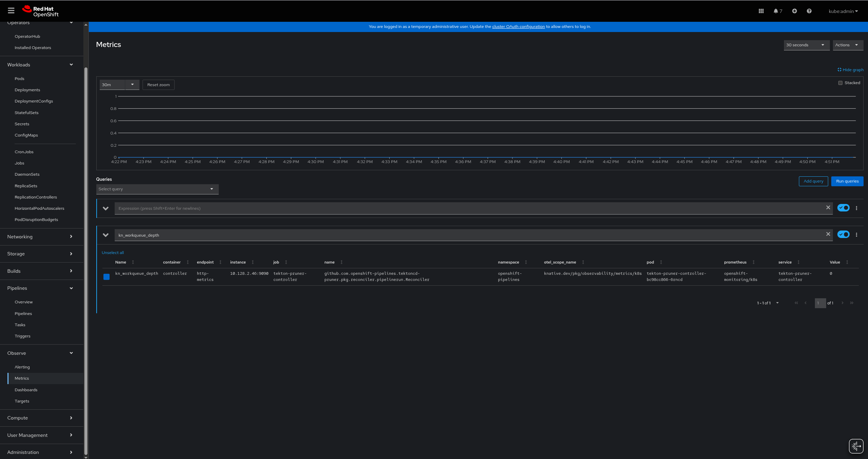Open the hamburger navigation menu
The image size is (868, 459).
[x=11, y=11]
